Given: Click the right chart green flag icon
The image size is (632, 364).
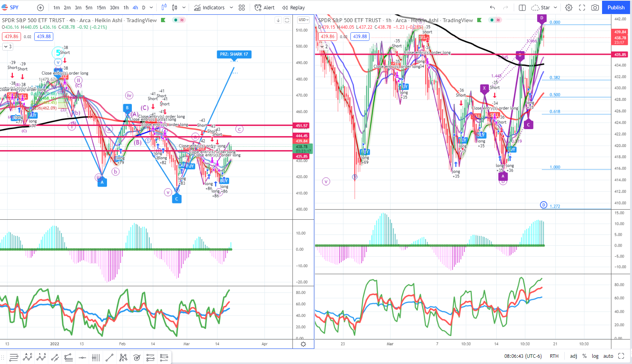Looking at the screenshot, I should [x=479, y=20].
